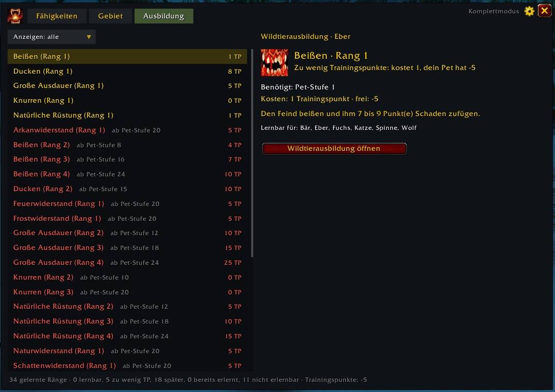Select the Ausbildung tab

[164, 16]
